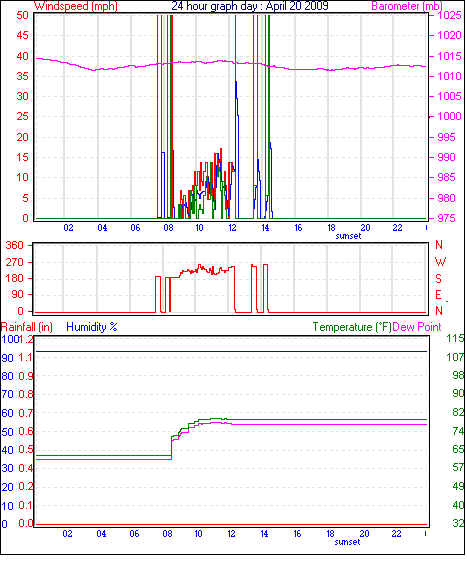467x566 pixels.
Task: Click the 08 hour tick on bottom graph
Action: pyautogui.click(x=167, y=534)
